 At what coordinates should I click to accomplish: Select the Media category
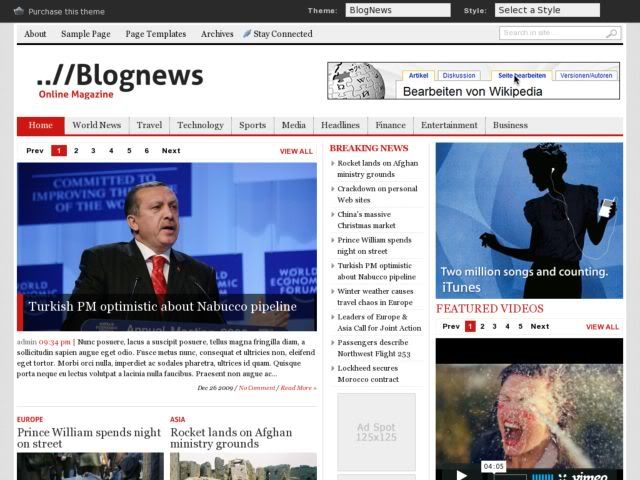coord(294,125)
